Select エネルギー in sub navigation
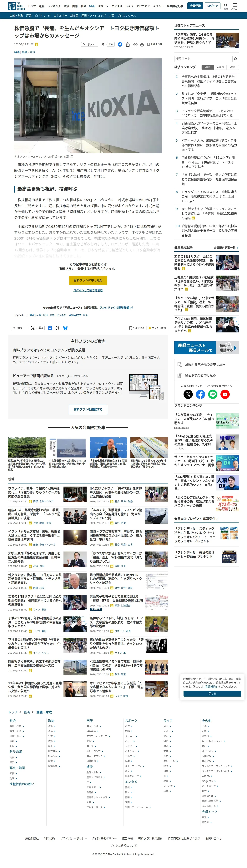The height and width of the screenshot is (868, 247). [60, 16]
